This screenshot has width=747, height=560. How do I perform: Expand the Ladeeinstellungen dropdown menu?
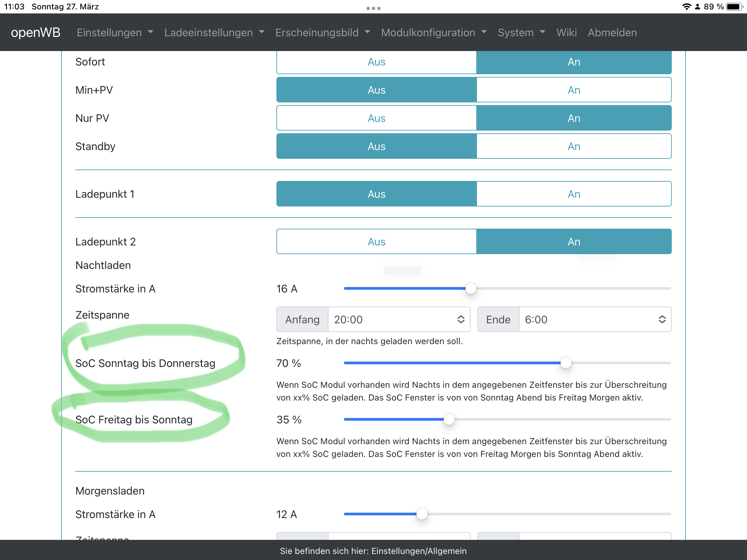(x=214, y=33)
